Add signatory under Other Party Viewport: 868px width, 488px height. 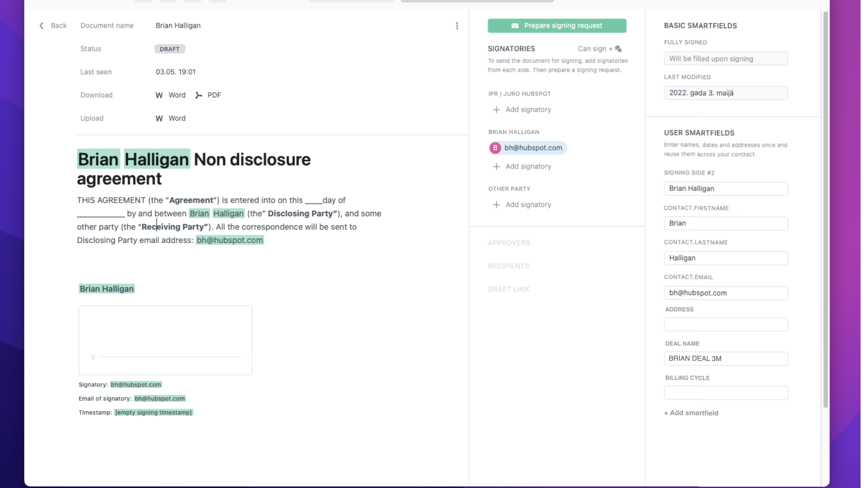[522, 205]
